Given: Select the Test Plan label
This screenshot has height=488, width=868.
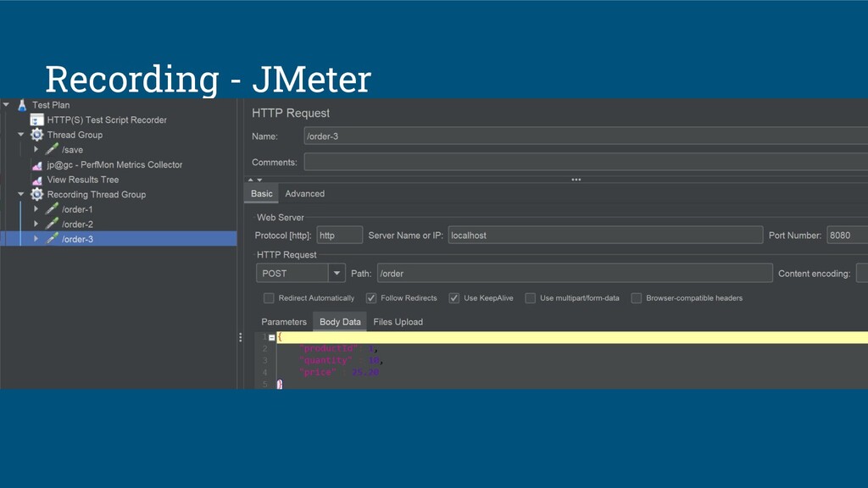Looking at the screenshot, I should pos(51,104).
